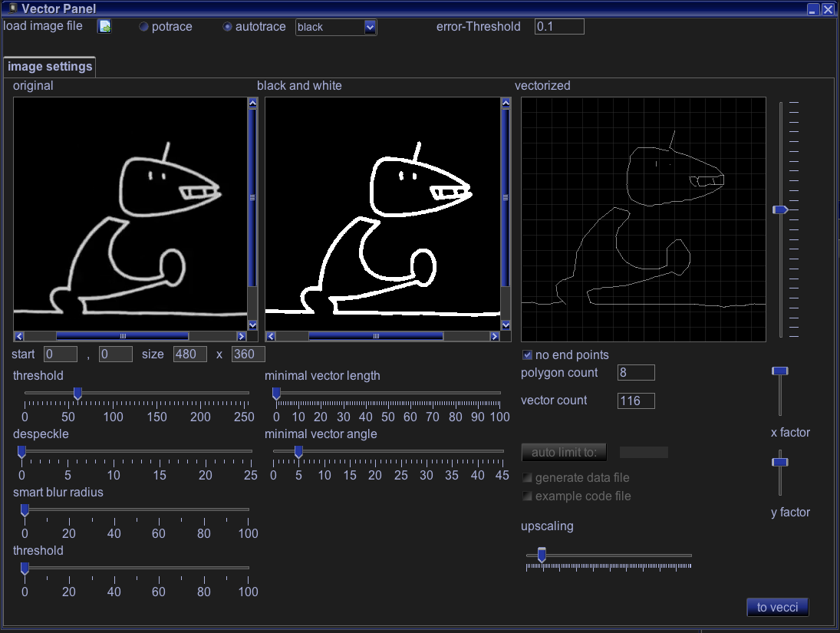Open the black color dropdown
Screen dimensions: 840x633
tap(370, 27)
